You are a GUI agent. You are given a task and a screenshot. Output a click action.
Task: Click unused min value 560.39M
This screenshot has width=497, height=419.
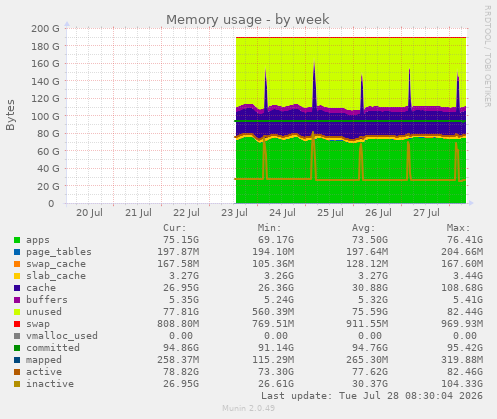pyautogui.click(x=273, y=312)
